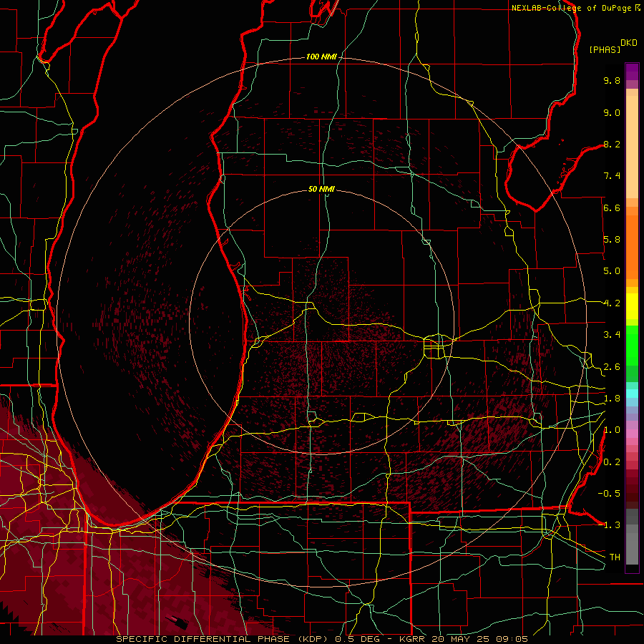Click the 7.4 value on the color scale
The image size is (644, 644).
(x=612, y=176)
